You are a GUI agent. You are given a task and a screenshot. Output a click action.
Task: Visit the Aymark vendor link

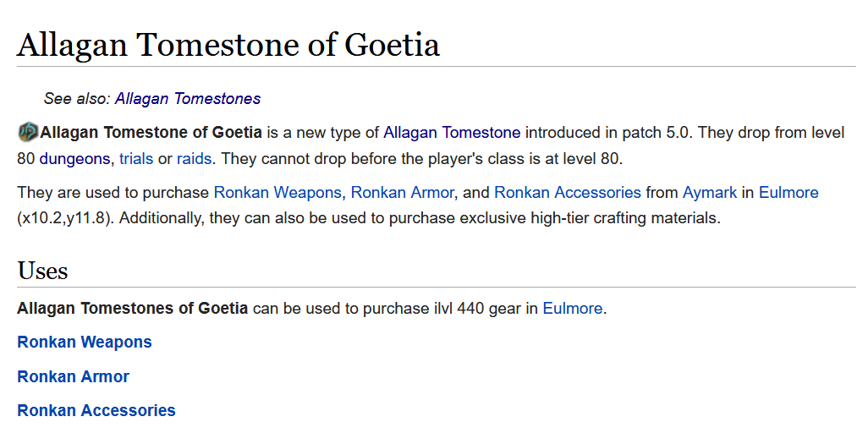click(710, 193)
